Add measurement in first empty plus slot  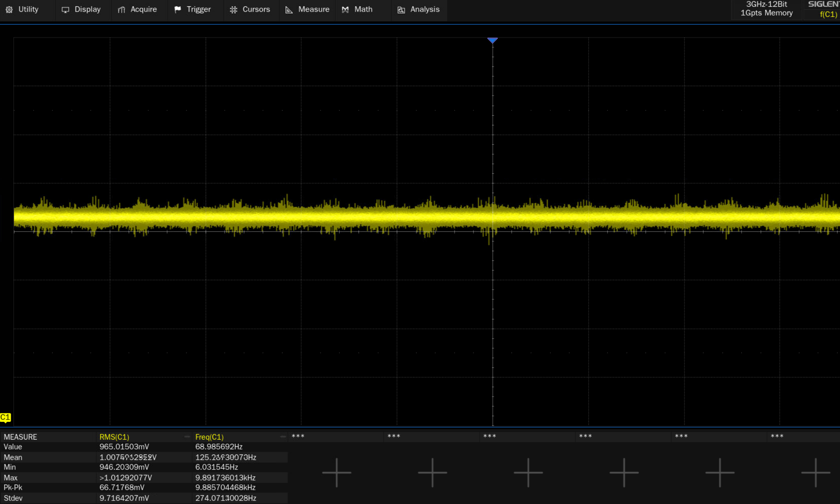click(337, 472)
